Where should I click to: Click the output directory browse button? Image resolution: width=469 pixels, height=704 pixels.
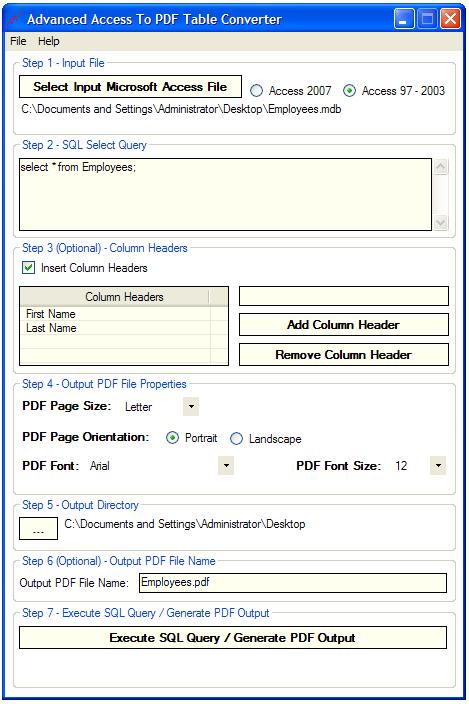(39, 528)
